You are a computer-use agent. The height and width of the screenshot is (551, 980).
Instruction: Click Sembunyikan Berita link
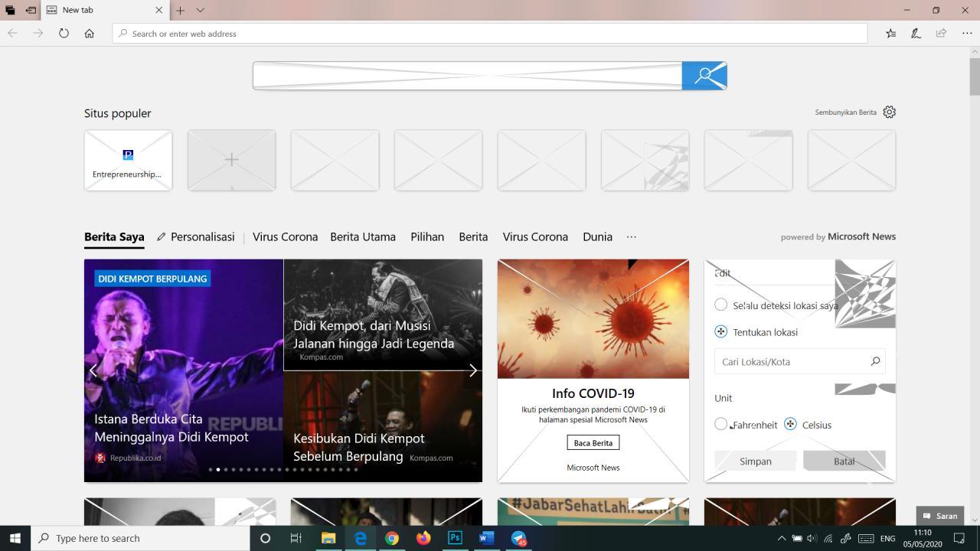click(x=845, y=112)
